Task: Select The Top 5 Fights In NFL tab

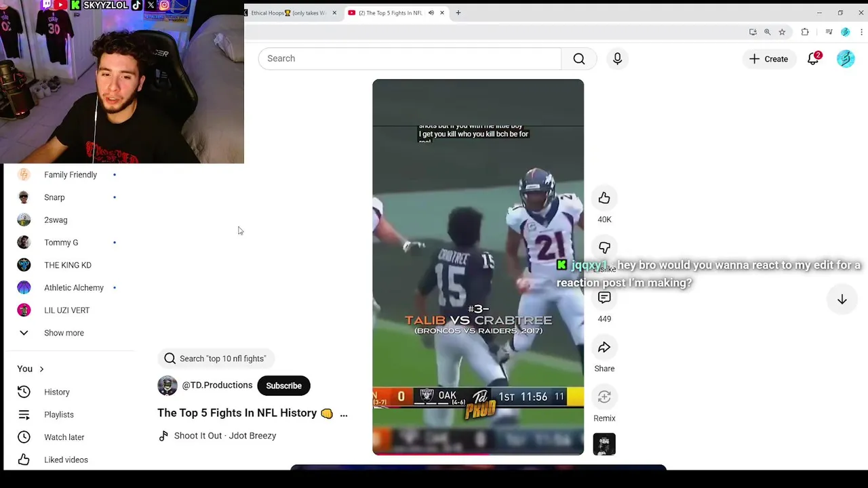Action: pos(389,13)
